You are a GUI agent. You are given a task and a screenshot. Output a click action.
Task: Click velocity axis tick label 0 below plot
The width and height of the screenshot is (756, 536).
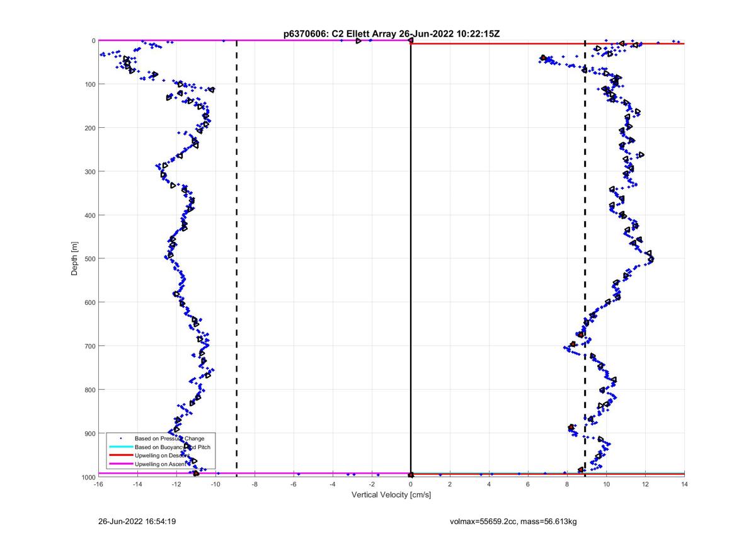tap(411, 484)
